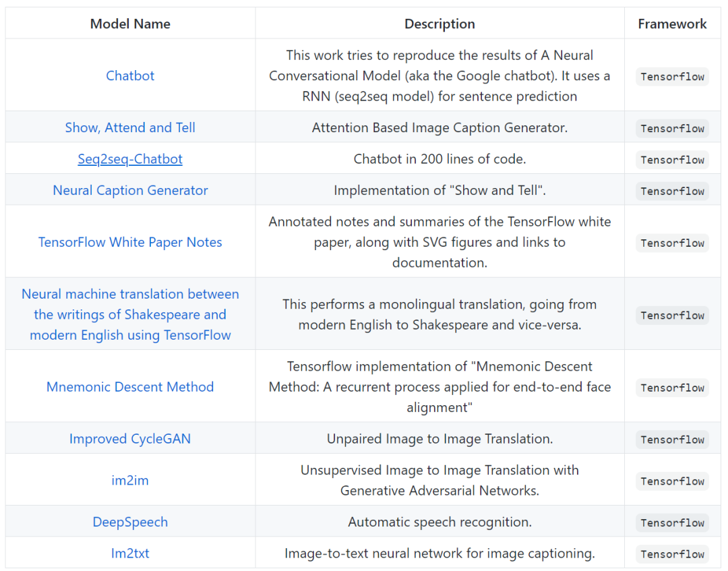Screen dimensions: 728x571
Task: Open the TensorFlow White Paper Notes link
Action: (130, 242)
